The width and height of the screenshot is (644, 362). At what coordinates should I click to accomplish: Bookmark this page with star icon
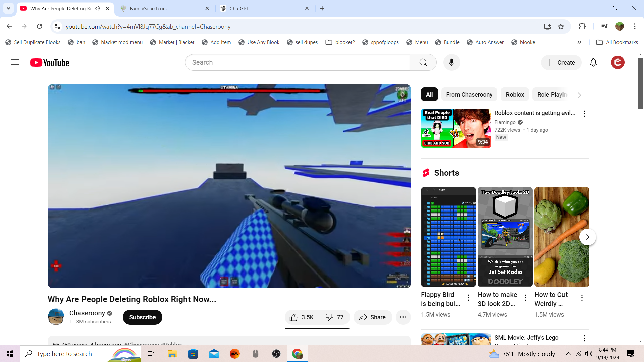[561, 27]
